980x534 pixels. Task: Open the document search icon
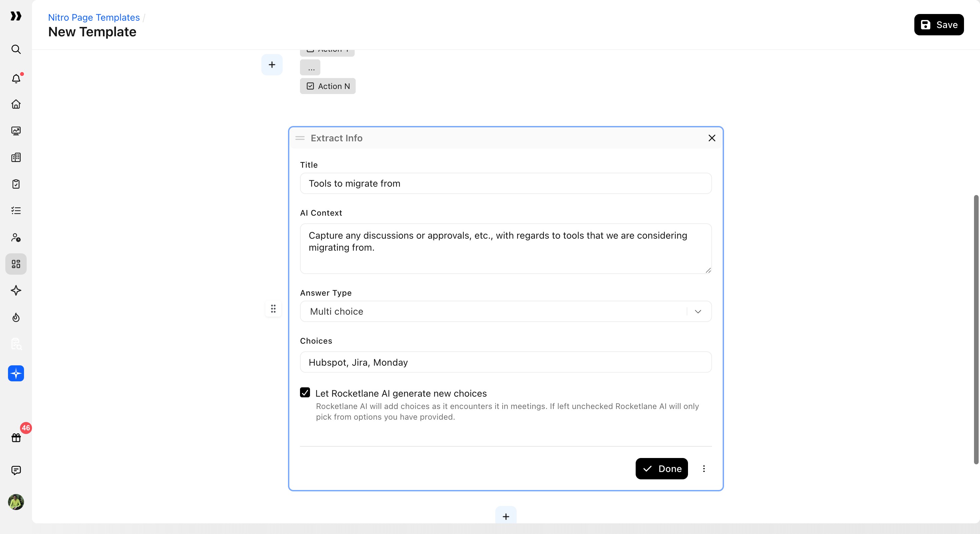tap(16, 344)
